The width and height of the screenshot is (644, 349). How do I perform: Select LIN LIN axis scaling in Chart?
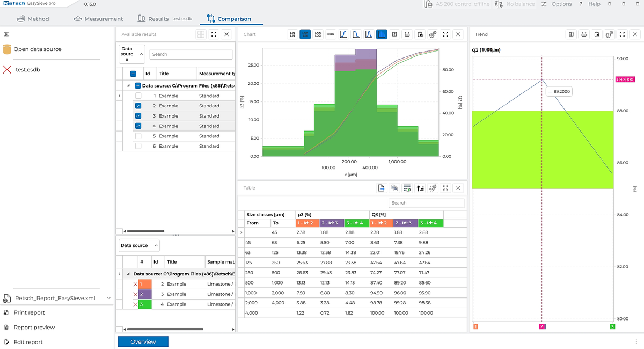tap(292, 34)
